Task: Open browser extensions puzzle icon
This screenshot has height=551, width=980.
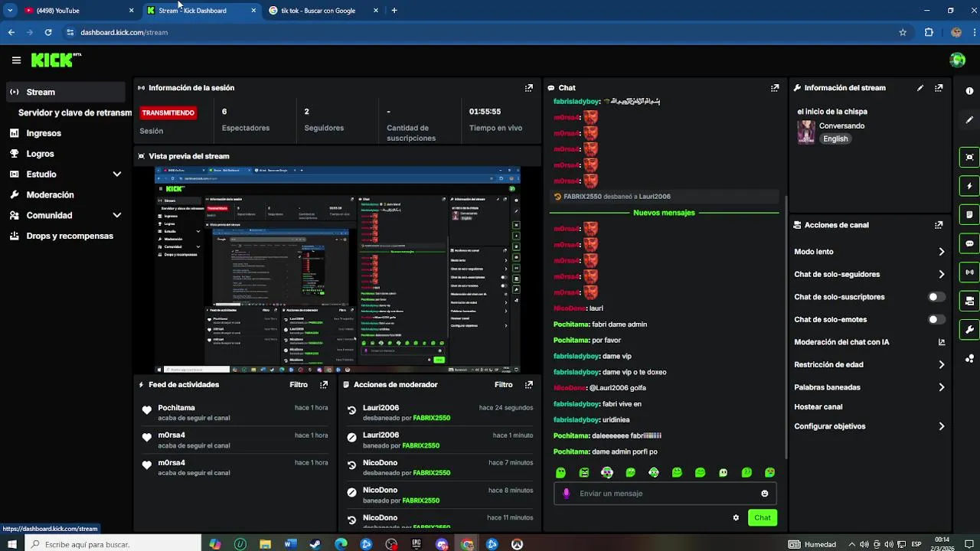Action: click(929, 32)
